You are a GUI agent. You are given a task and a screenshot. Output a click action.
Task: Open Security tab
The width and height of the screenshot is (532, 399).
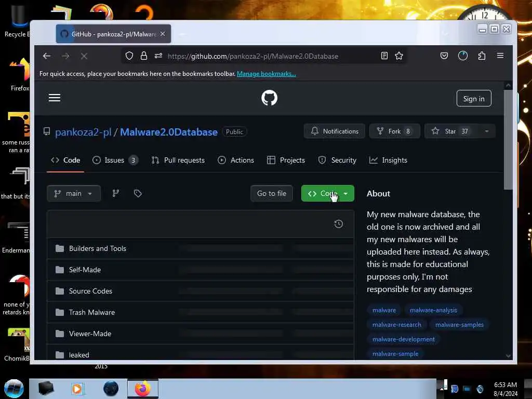tap(337, 160)
